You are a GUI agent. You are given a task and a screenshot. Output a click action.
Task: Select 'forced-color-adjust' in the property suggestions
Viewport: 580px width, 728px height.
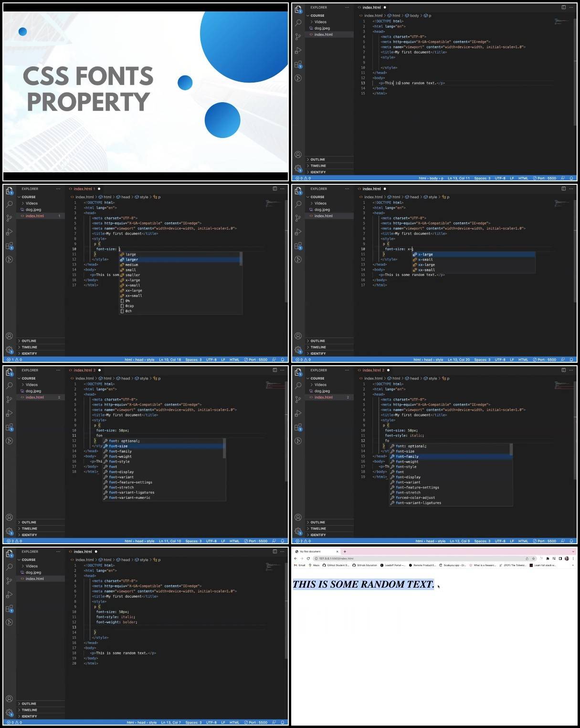(x=451, y=497)
